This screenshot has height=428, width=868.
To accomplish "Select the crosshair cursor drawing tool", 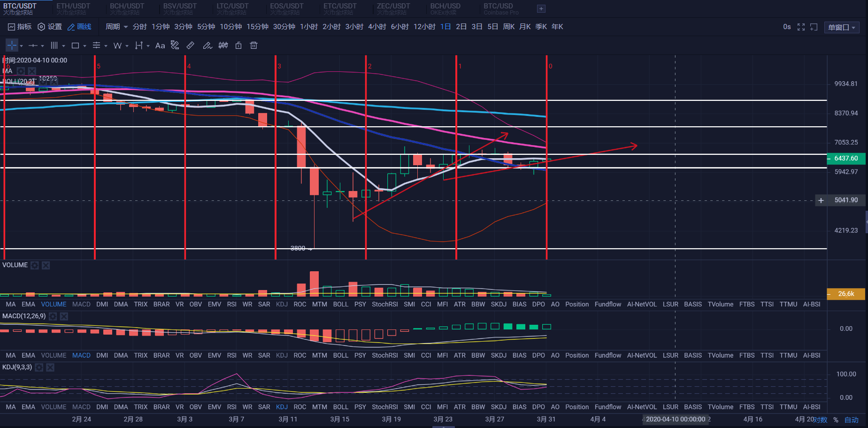I will click(12, 46).
